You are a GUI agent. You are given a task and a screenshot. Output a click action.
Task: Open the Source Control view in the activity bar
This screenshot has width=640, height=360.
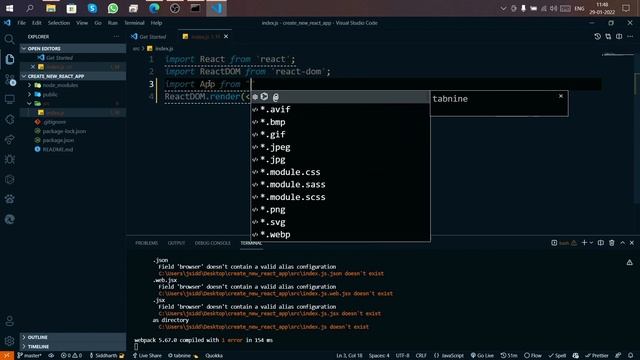coord(10,80)
